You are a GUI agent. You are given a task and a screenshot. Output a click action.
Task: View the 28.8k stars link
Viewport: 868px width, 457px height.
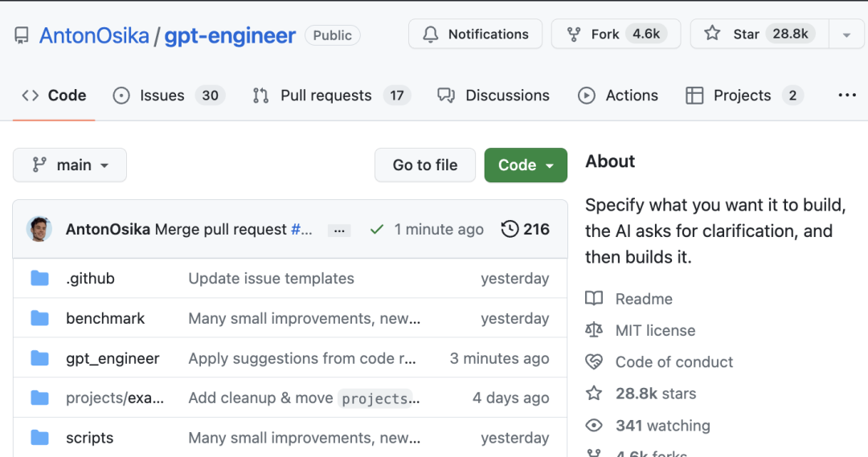click(x=641, y=394)
